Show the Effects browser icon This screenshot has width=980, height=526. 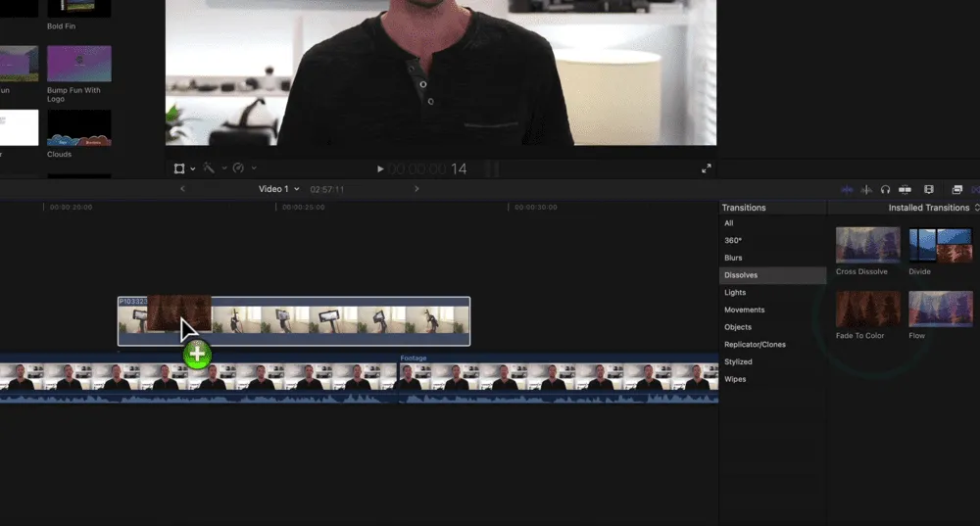956,189
